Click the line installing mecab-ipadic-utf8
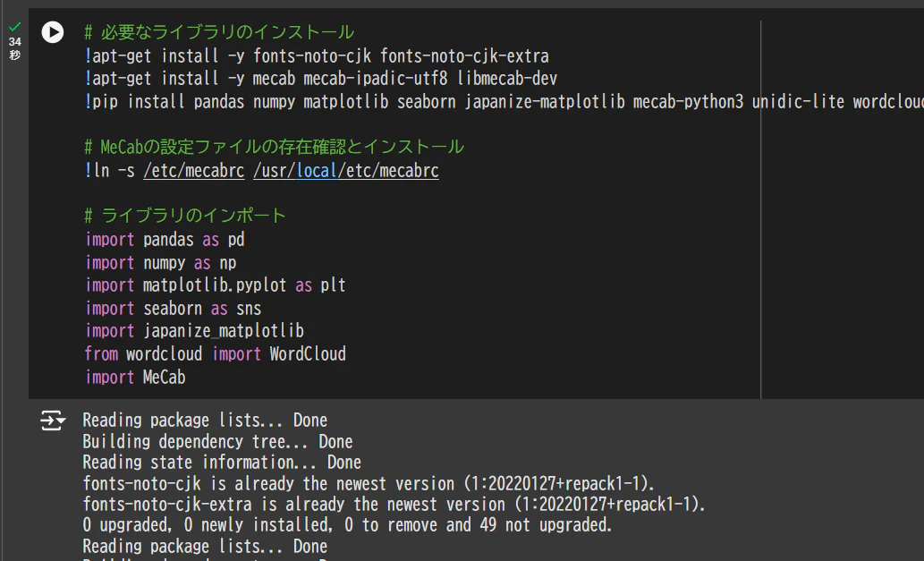 pyautogui.click(x=320, y=79)
